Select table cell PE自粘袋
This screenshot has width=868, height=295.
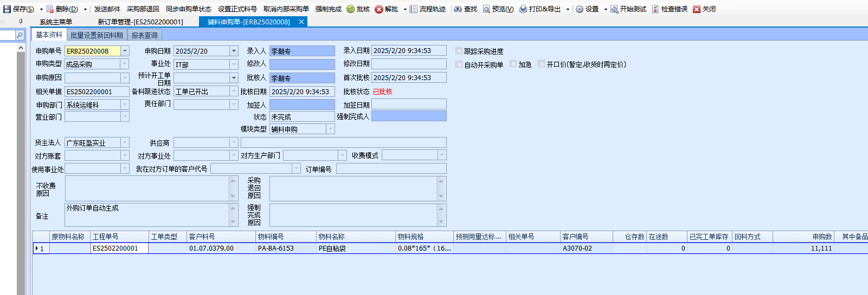coord(356,248)
